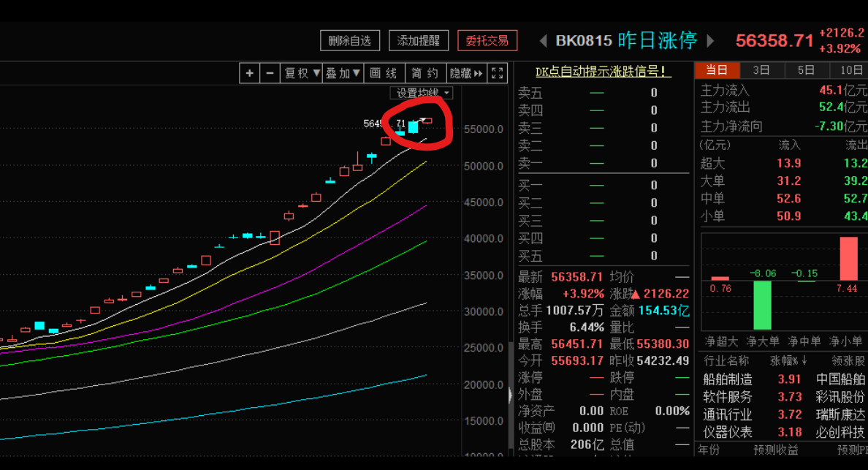Select the 当日 capital flow tab
Screen dimensions: 868x470
(717, 70)
